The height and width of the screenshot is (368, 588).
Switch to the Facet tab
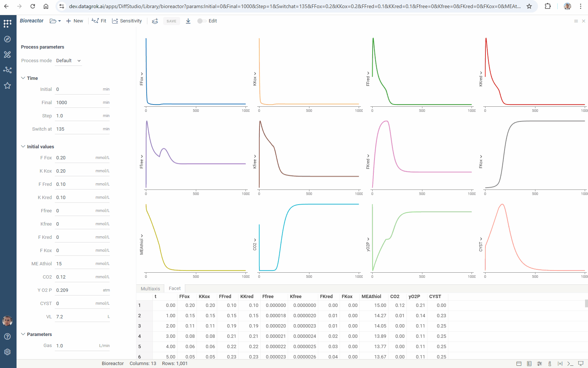click(175, 289)
